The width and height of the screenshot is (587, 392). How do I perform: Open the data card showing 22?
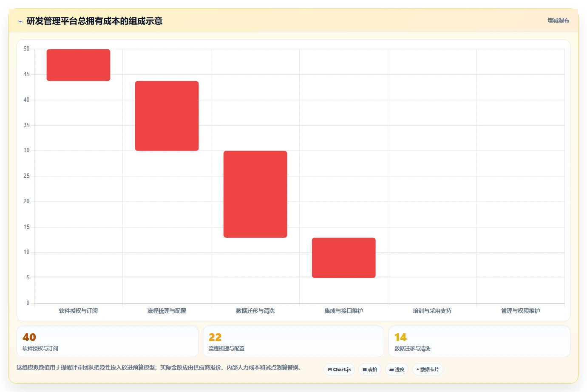pos(293,341)
